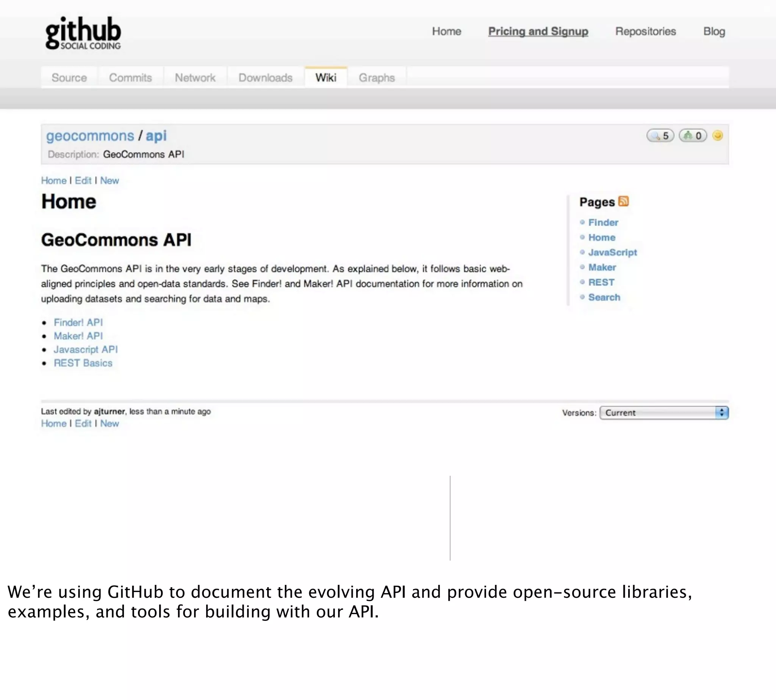This screenshot has height=700, width=776.
Task: Click the bottom Home link below last edited
Action: (x=54, y=423)
